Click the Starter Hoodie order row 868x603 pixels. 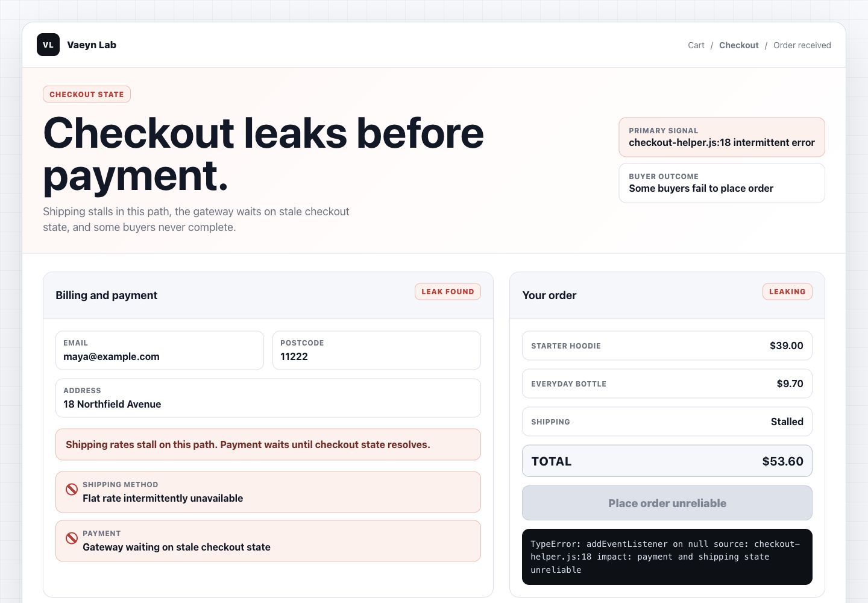(x=667, y=346)
